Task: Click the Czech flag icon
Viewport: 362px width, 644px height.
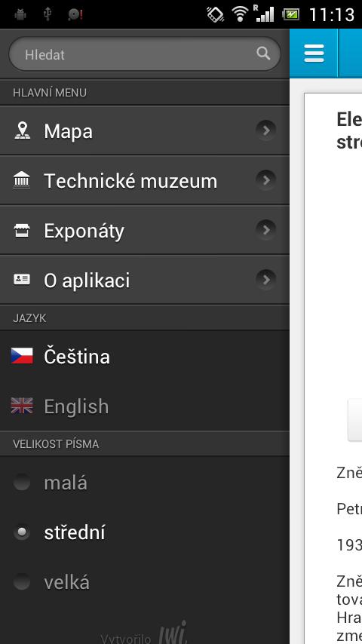Action: coord(22,356)
